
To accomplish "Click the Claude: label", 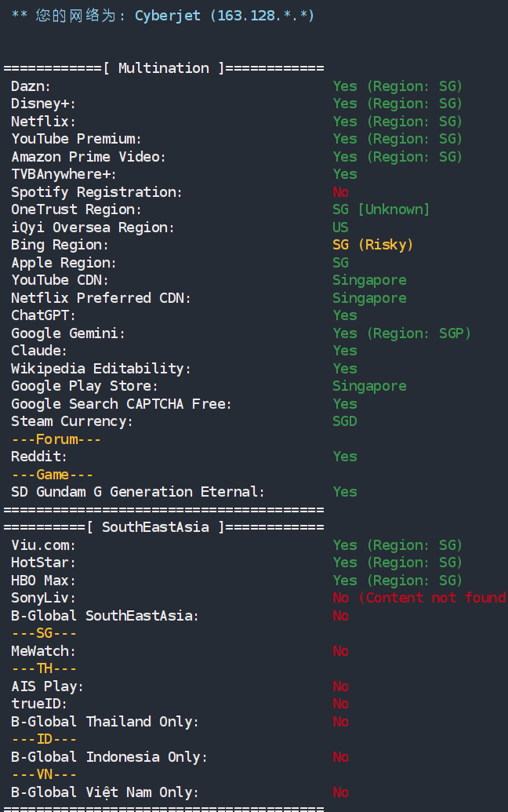I will click(x=39, y=351).
